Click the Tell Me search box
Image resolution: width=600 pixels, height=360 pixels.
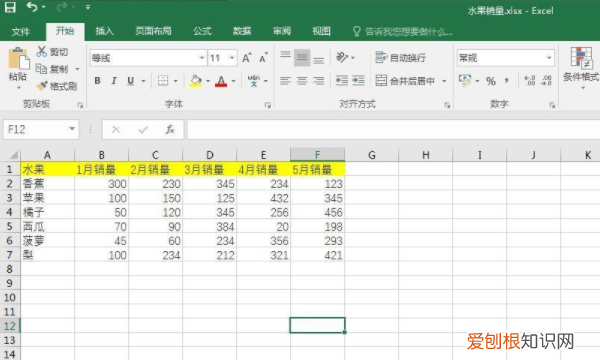coord(403,31)
